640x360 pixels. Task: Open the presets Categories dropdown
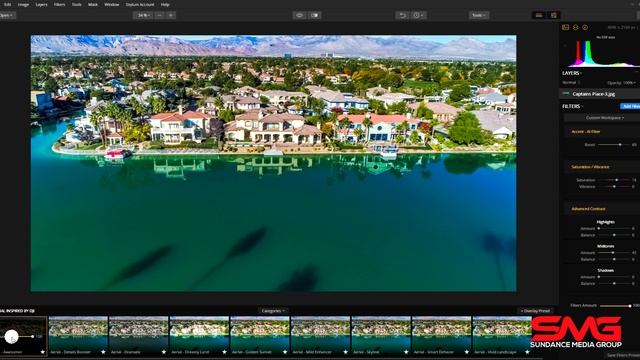pyautogui.click(x=273, y=311)
